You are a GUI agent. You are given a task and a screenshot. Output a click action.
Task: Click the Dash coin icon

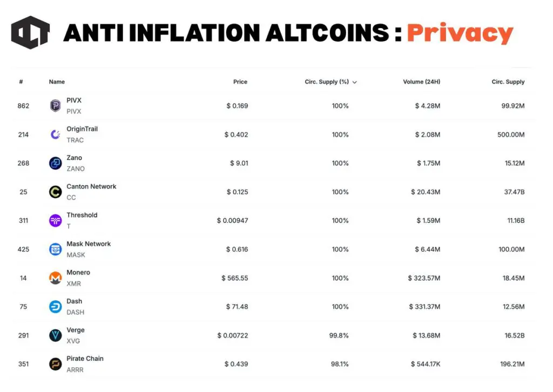[x=55, y=307]
